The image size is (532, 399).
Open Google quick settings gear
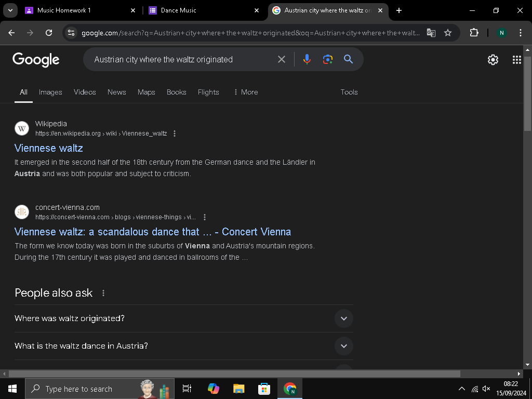(493, 60)
